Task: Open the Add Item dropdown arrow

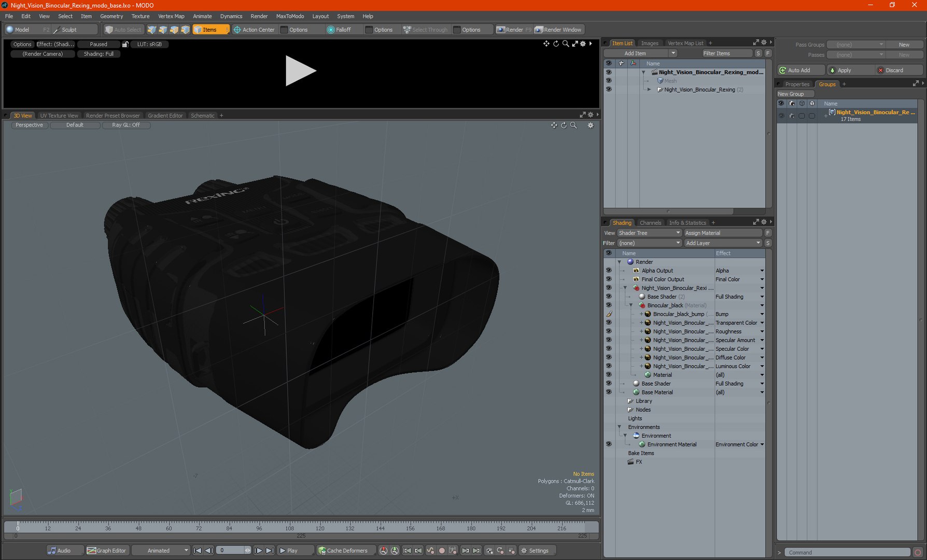Action: point(673,53)
